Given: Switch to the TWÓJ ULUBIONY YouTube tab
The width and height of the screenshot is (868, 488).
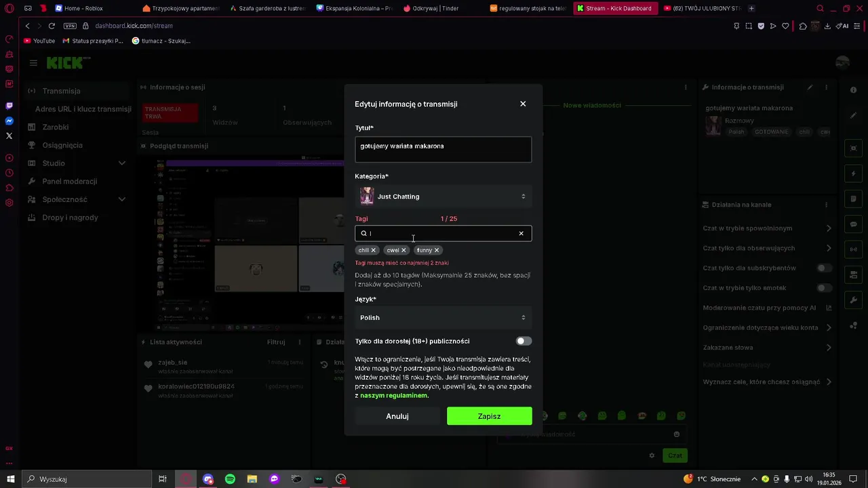Looking at the screenshot, I should pos(701,8).
